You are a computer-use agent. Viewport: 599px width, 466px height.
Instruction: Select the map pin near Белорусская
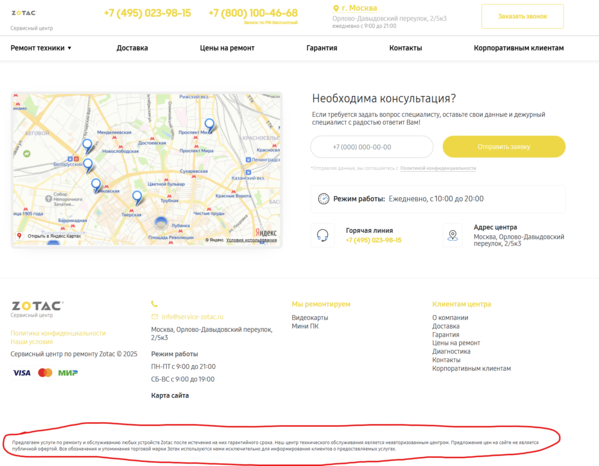tap(88, 165)
